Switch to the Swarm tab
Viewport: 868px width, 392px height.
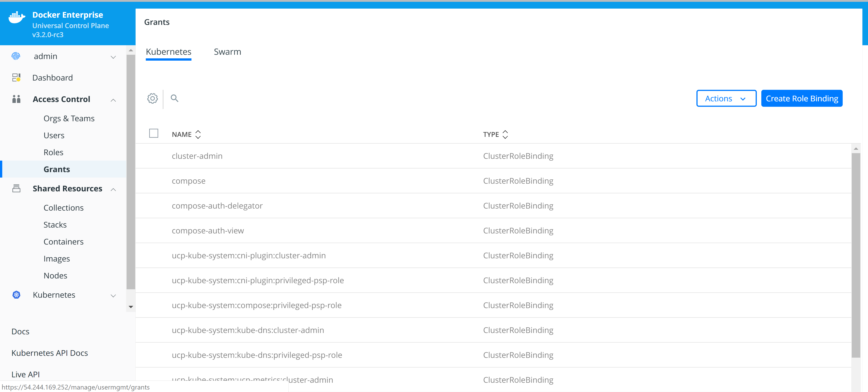[x=227, y=52]
